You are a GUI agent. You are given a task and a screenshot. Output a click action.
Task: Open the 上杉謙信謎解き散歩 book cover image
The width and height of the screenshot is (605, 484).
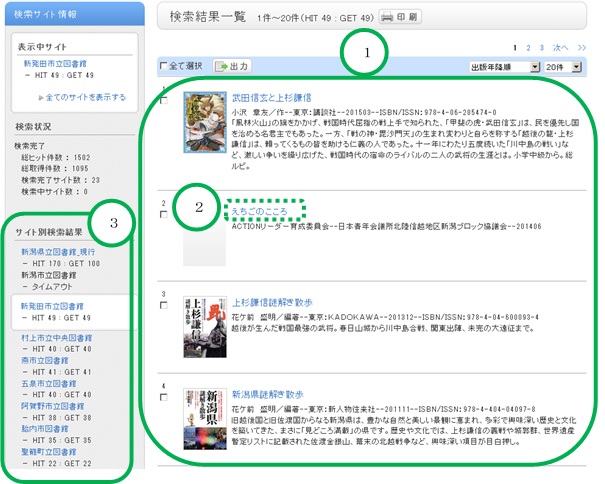(x=200, y=328)
